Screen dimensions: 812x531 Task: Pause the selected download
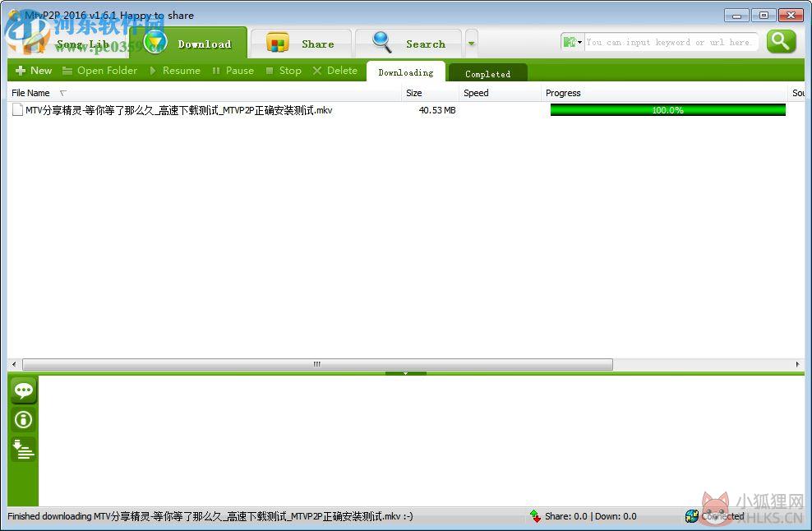click(x=233, y=71)
